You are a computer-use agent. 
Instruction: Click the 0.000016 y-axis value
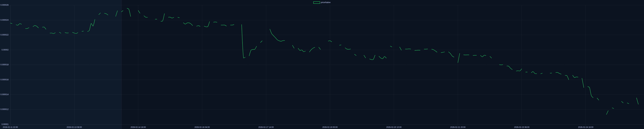coord(5,80)
